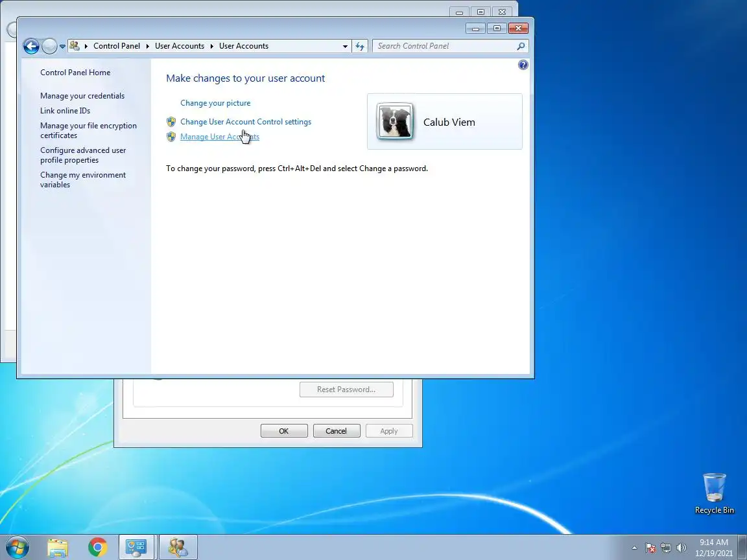Viewport: 747px width, 560px height.
Task: Click Apply in the background dialog
Action: (x=389, y=431)
